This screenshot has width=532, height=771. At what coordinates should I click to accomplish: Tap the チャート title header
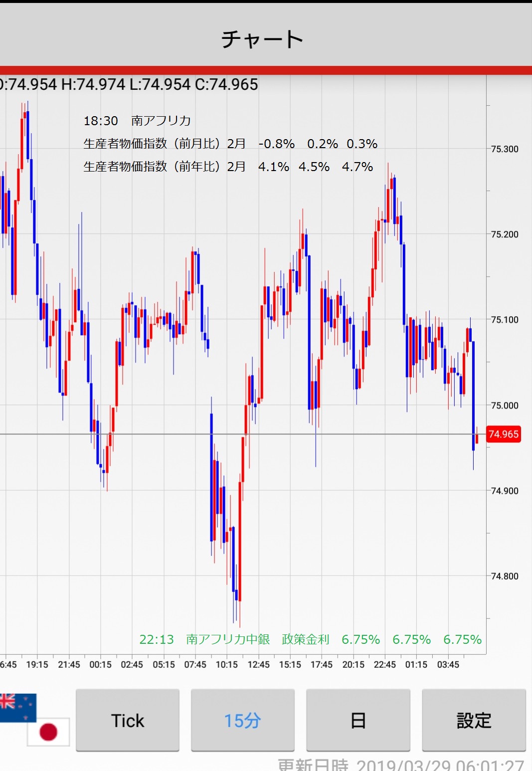click(x=263, y=39)
